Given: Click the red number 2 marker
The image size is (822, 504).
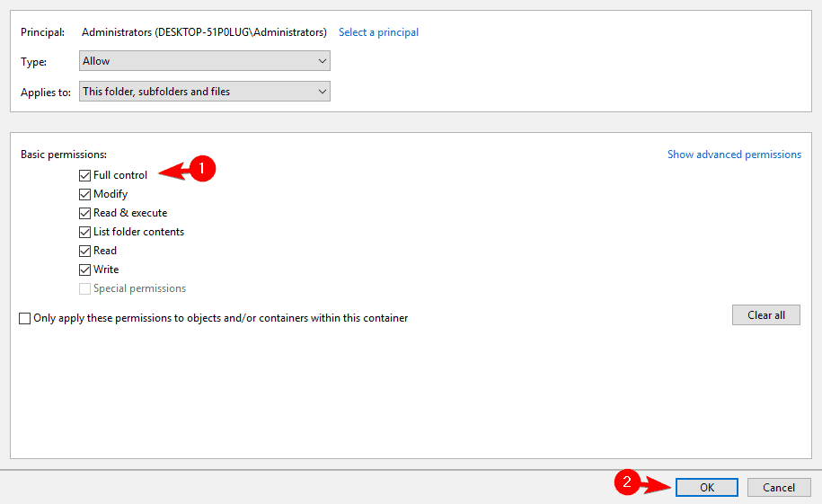Looking at the screenshot, I should [x=627, y=482].
